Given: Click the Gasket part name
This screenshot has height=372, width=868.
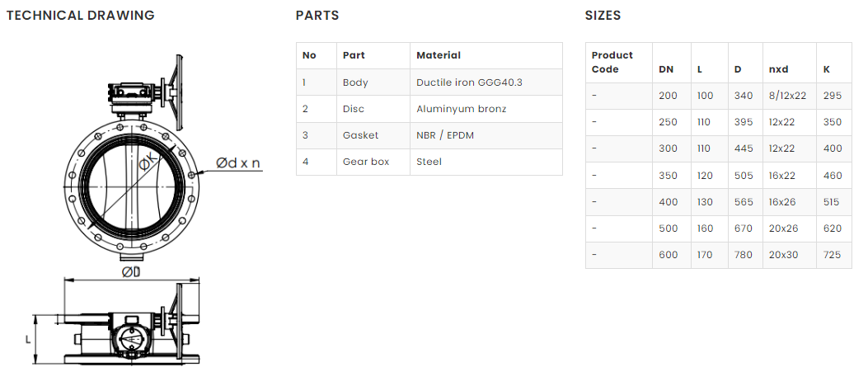Looking at the screenshot, I should click(x=360, y=135).
